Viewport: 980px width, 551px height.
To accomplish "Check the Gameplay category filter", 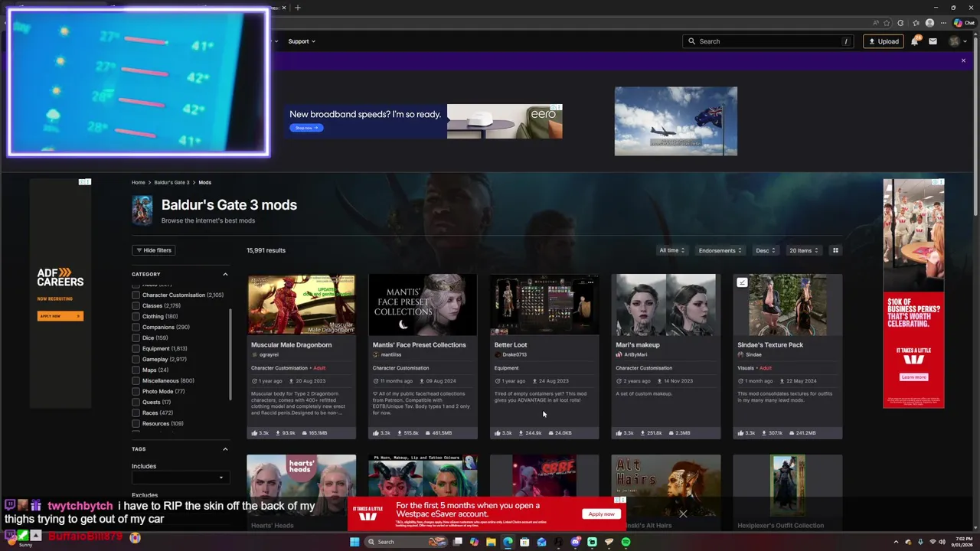I will (136, 359).
